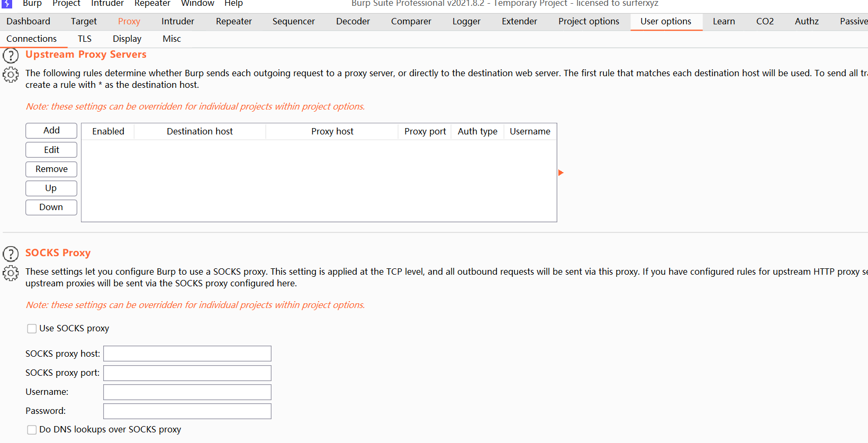Open the Display sub-tab

click(x=127, y=39)
